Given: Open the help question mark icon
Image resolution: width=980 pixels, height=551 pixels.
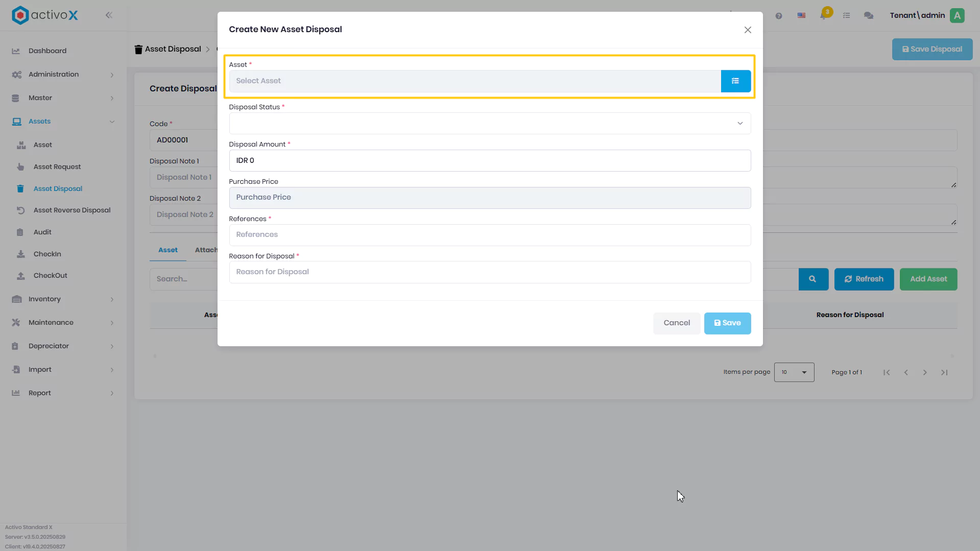Looking at the screenshot, I should point(779,16).
